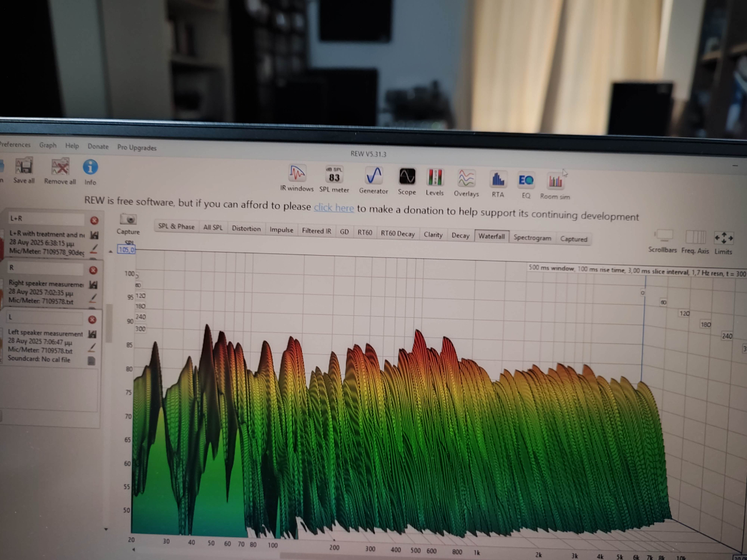Screen dimensions: 747x560
Task: Open the Scope window
Action: coord(407,177)
